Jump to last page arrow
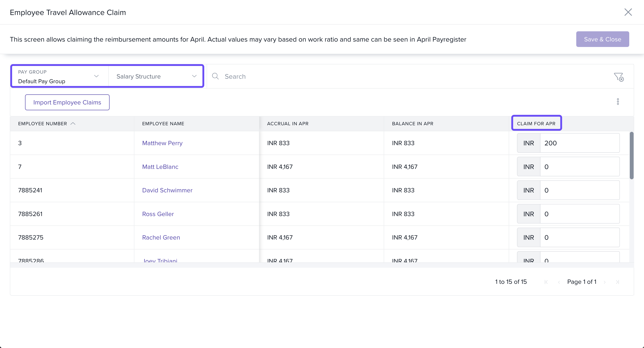The height and width of the screenshot is (348, 644). point(617,282)
